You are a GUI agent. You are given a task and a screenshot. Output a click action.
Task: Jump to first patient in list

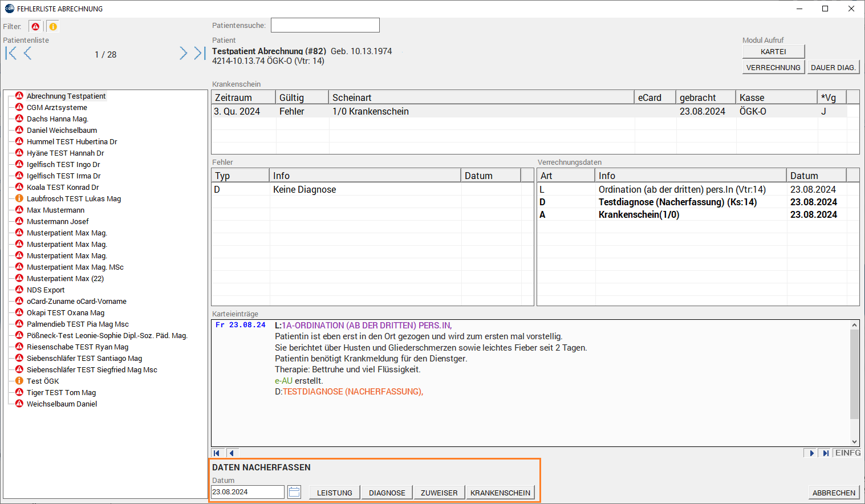pos(11,54)
